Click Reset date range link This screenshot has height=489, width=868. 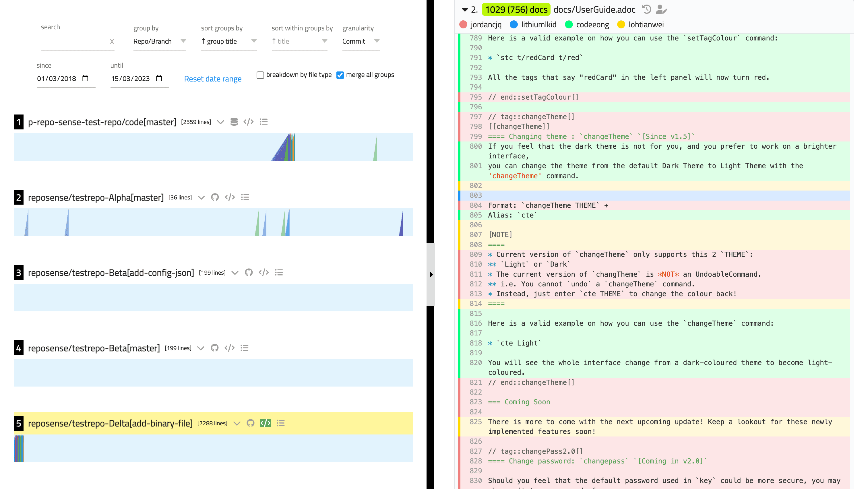[213, 78]
